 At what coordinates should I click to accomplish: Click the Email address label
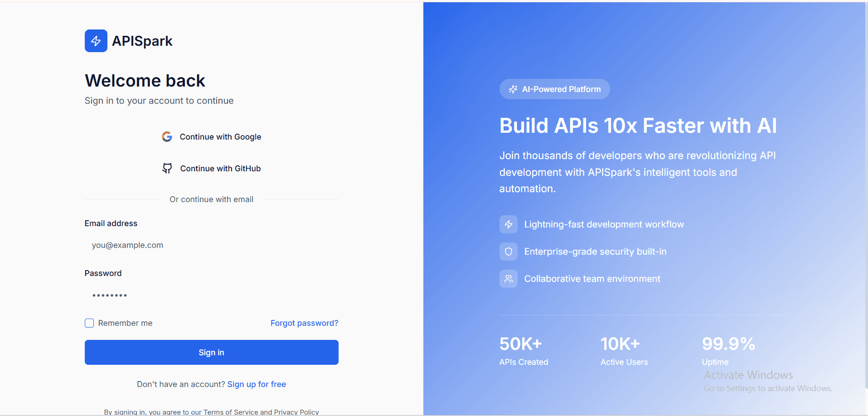tap(111, 223)
